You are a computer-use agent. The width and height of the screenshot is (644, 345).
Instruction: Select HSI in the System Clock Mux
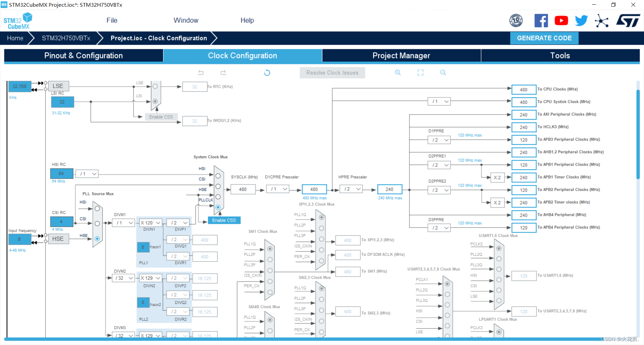[218, 176]
